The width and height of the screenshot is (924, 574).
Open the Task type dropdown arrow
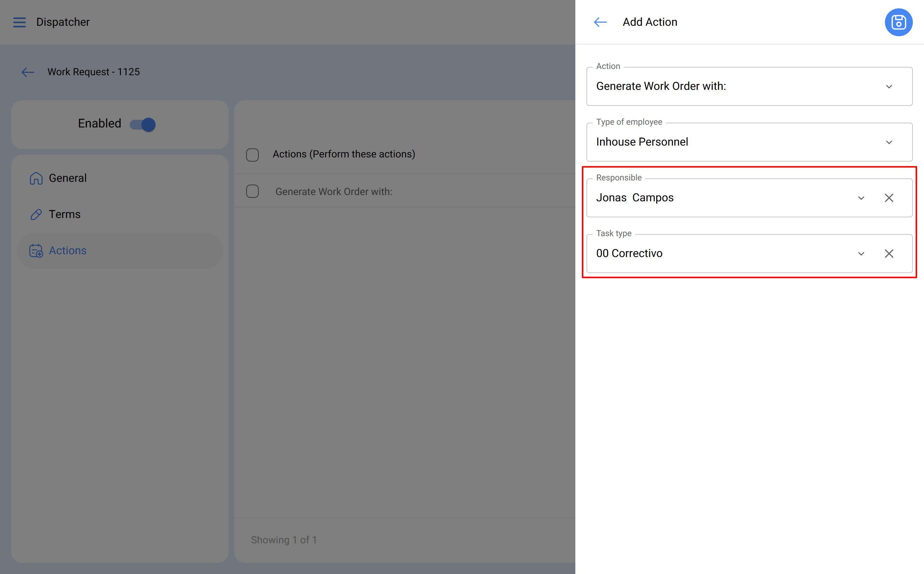(861, 254)
